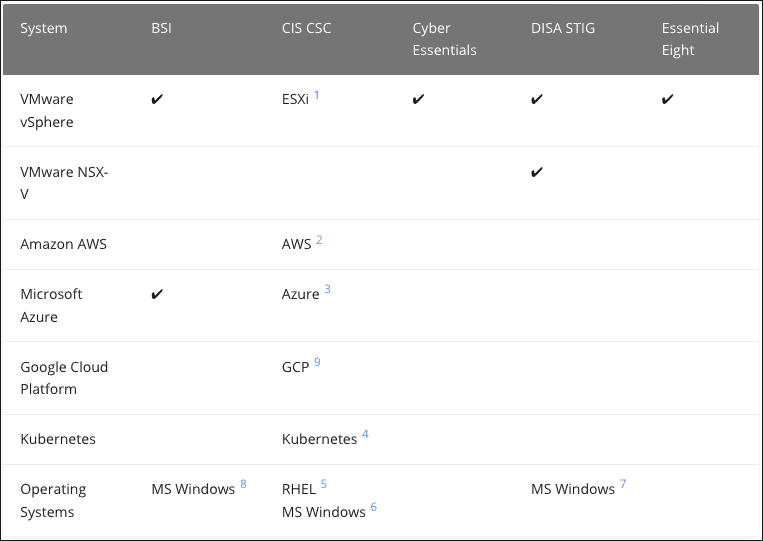This screenshot has height=541, width=763.
Task: Click footnote link 1 next to ESXi
Action: coord(317,95)
